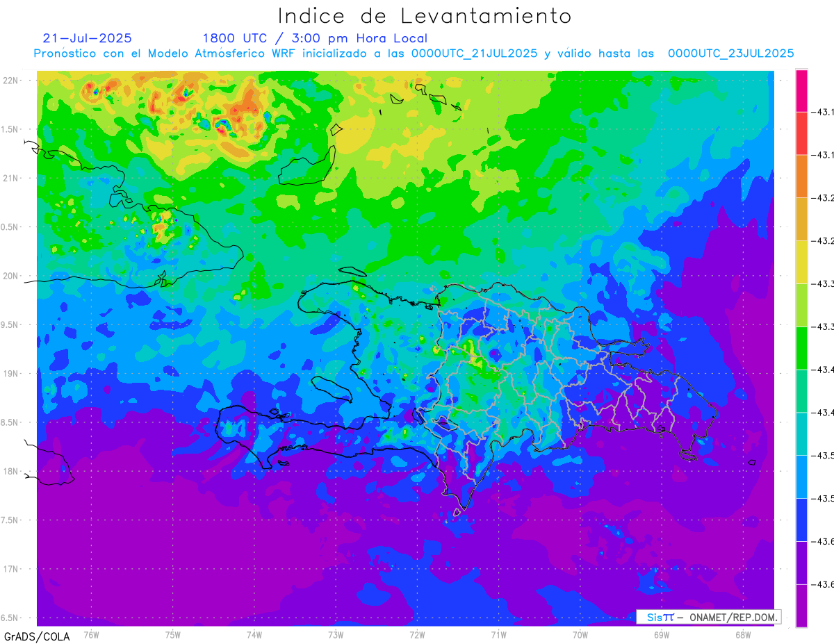Click the '1.5N' latitude label
This screenshot has width=834, height=644.
[x=10, y=129]
